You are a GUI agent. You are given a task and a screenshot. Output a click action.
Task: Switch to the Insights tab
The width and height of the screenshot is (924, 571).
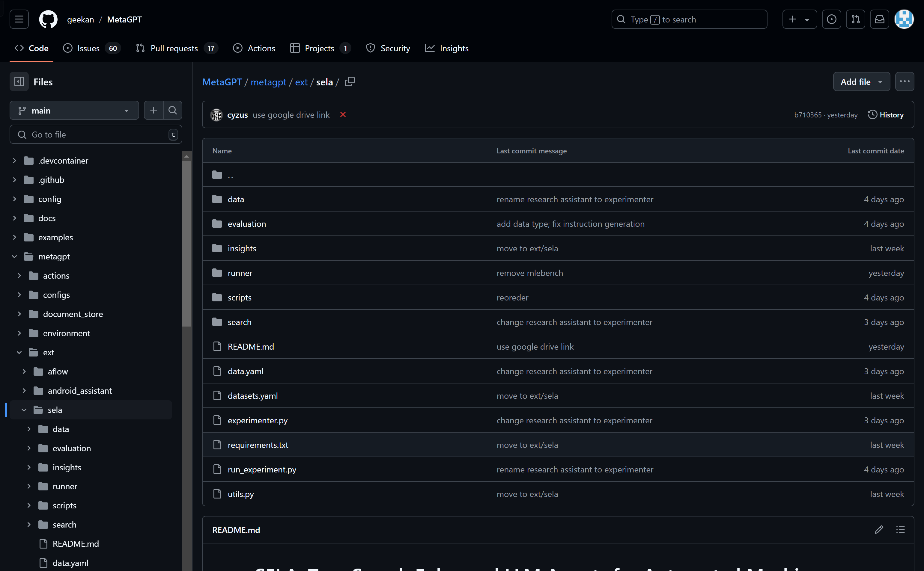(447, 48)
